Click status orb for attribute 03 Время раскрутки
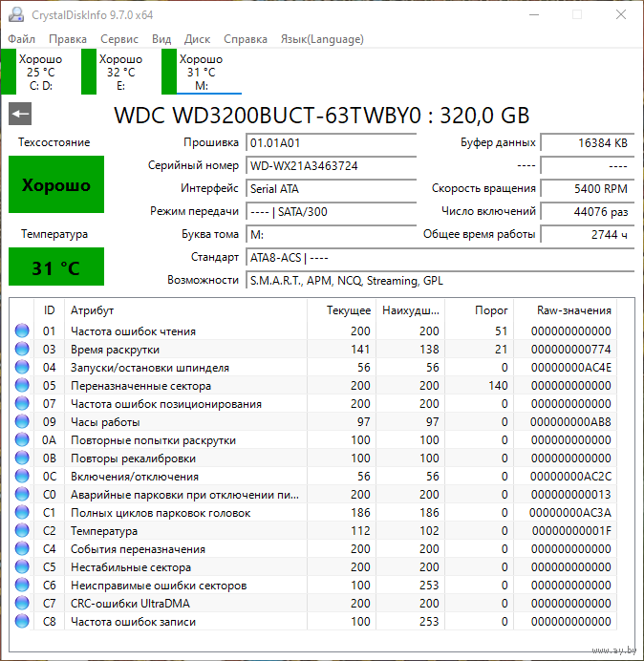This screenshot has height=661, width=644. (22, 349)
